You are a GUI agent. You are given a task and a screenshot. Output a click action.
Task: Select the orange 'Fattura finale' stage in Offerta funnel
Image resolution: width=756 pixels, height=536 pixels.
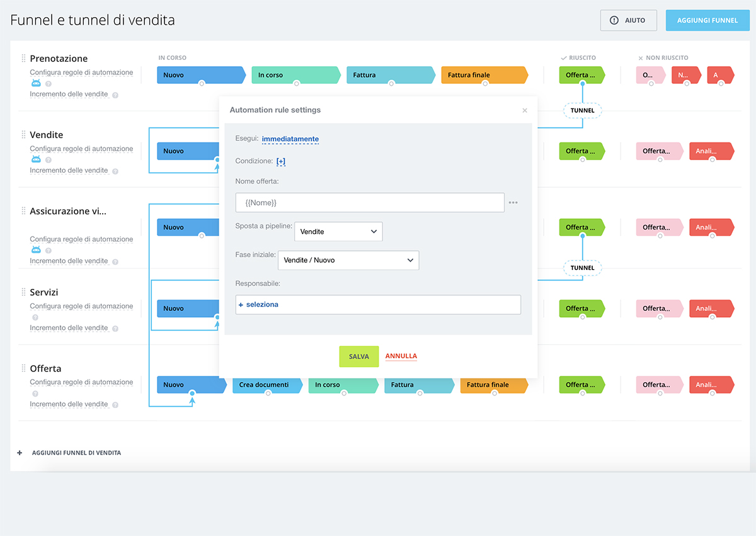pos(495,385)
